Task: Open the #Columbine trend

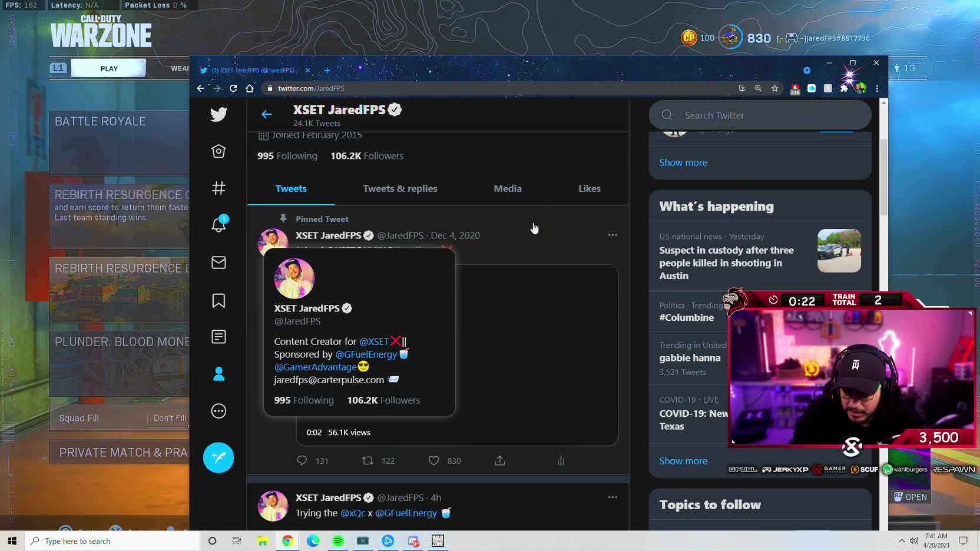Action: click(x=687, y=317)
